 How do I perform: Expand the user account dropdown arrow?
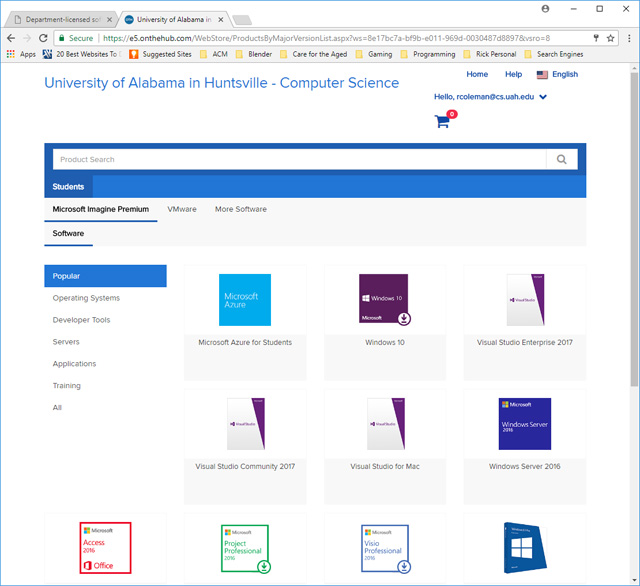tap(543, 97)
